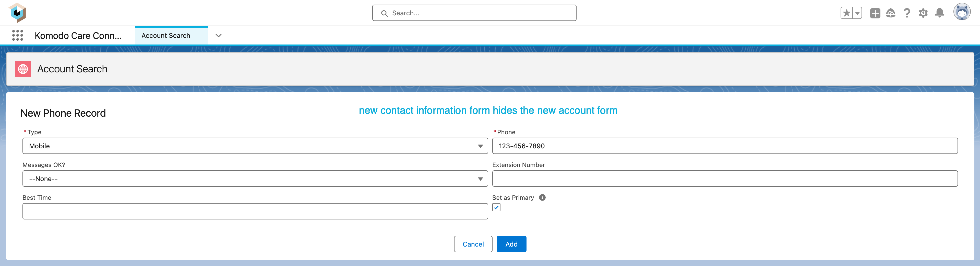Open the Setup gear menu

[923, 13]
